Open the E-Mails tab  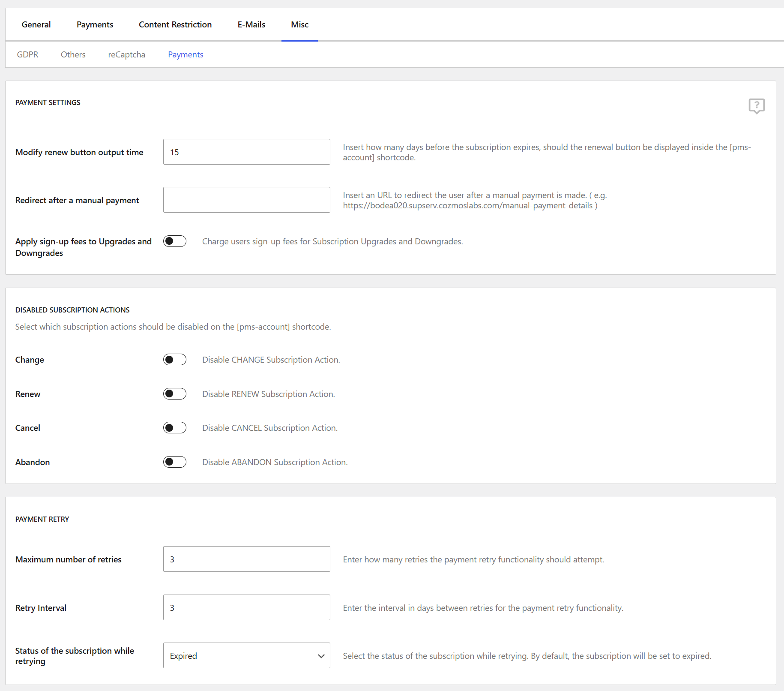click(x=251, y=24)
